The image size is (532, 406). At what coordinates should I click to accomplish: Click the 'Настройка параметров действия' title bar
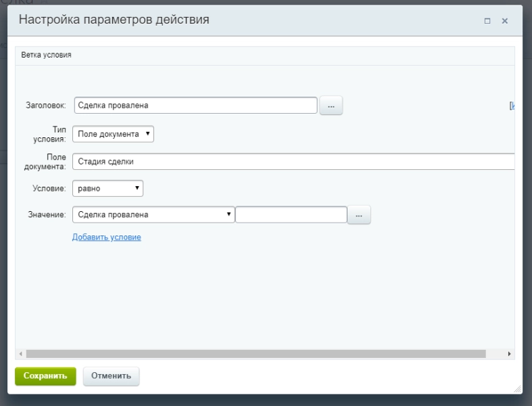click(203, 20)
